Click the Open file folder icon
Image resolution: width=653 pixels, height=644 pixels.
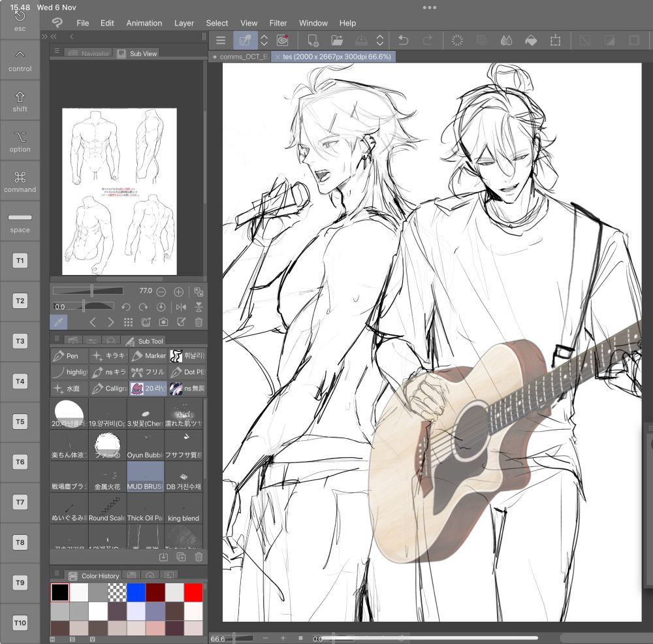click(337, 40)
